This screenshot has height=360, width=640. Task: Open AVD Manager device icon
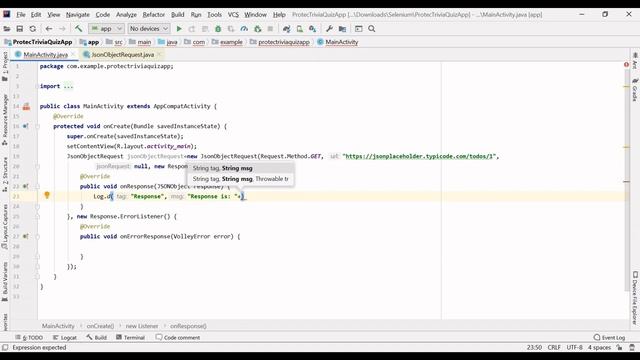(300, 29)
